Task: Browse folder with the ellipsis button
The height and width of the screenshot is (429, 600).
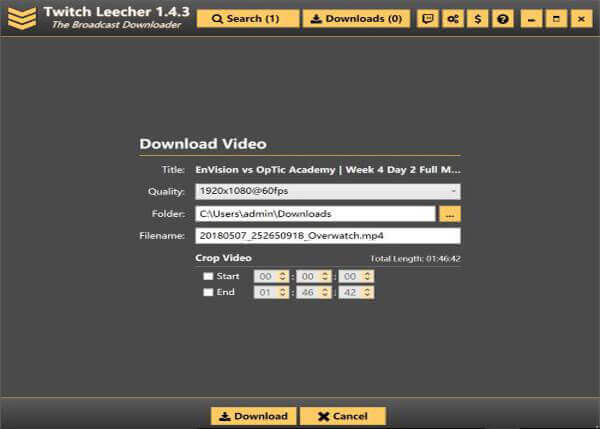Action: pos(450,214)
